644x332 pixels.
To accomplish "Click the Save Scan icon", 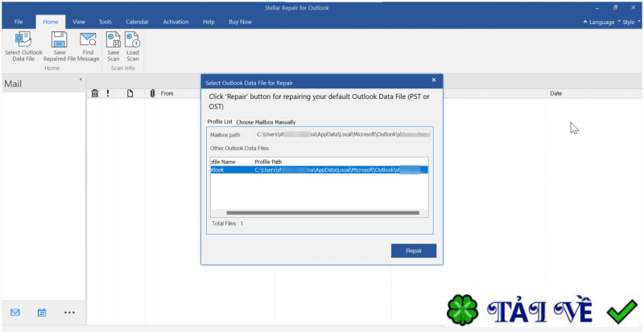I will (114, 40).
